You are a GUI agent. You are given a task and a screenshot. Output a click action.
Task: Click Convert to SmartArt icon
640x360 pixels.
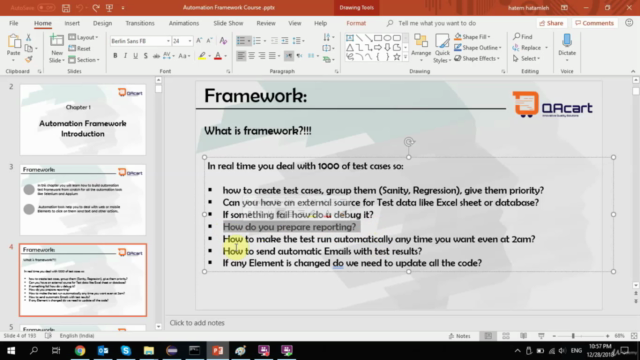(327, 60)
